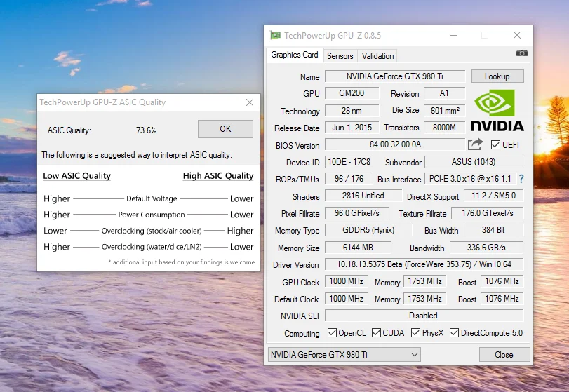The image size is (569, 392).
Task: Click the Memory field in Default Clock row
Action: tap(424, 299)
